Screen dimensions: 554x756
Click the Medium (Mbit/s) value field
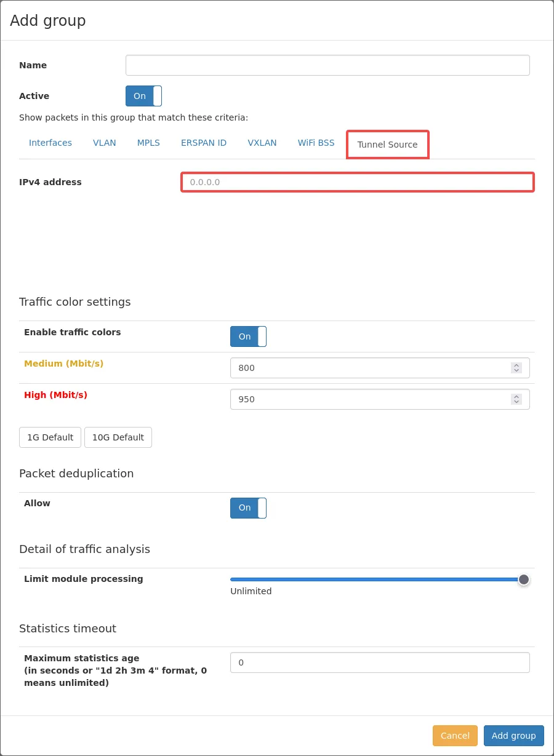click(x=369, y=368)
